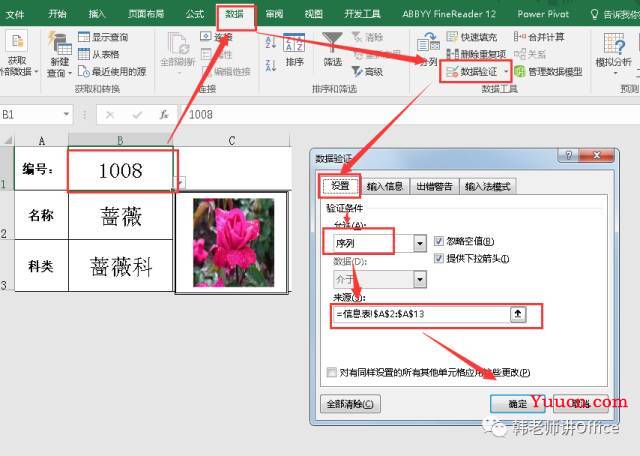Open the 公式 ribbon tab

(196, 14)
